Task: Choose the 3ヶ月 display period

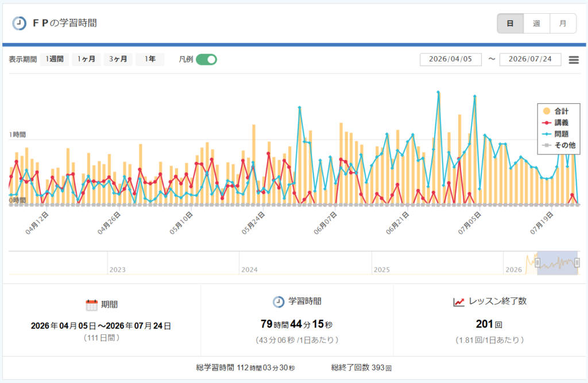Action: click(x=118, y=59)
